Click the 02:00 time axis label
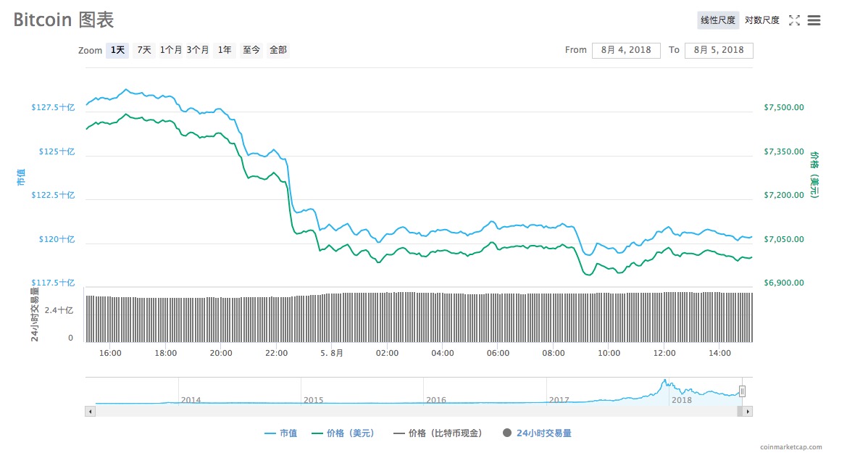 click(x=387, y=353)
